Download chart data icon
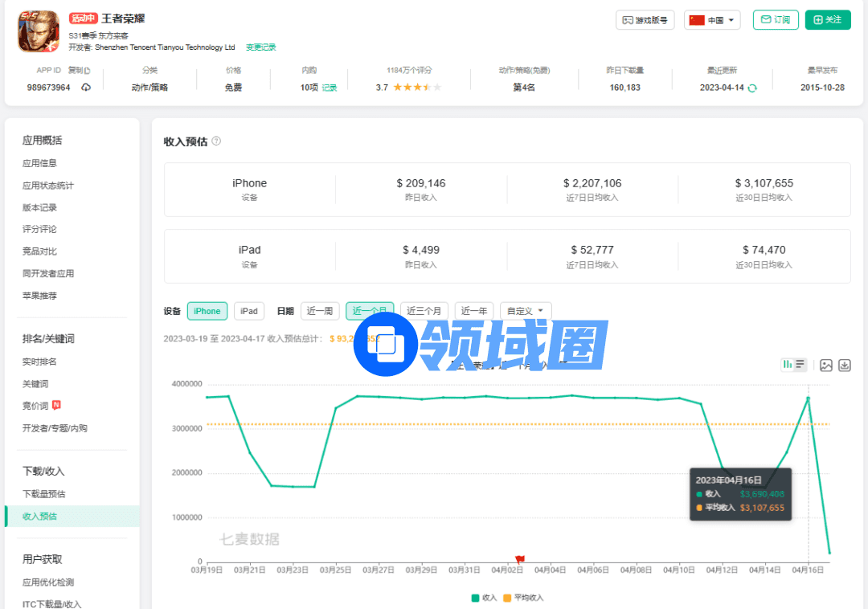 click(x=845, y=366)
